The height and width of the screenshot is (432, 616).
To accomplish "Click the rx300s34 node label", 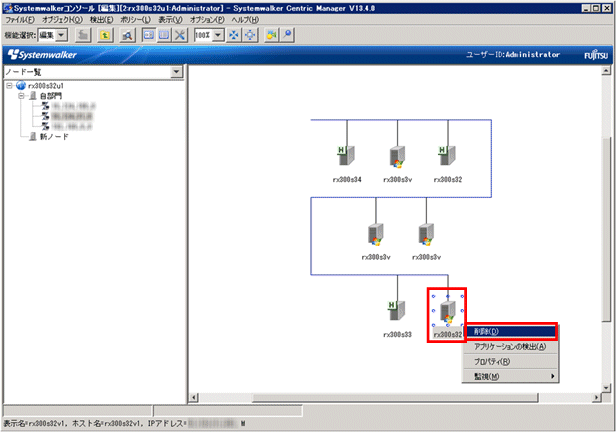I will click(x=347, y=179).
